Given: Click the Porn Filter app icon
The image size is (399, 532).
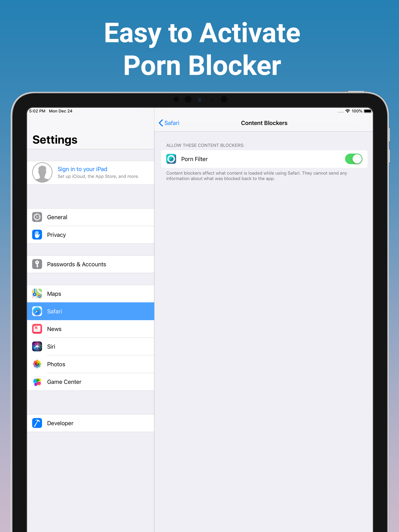Looking at the screenshot, I should point(171,159).
